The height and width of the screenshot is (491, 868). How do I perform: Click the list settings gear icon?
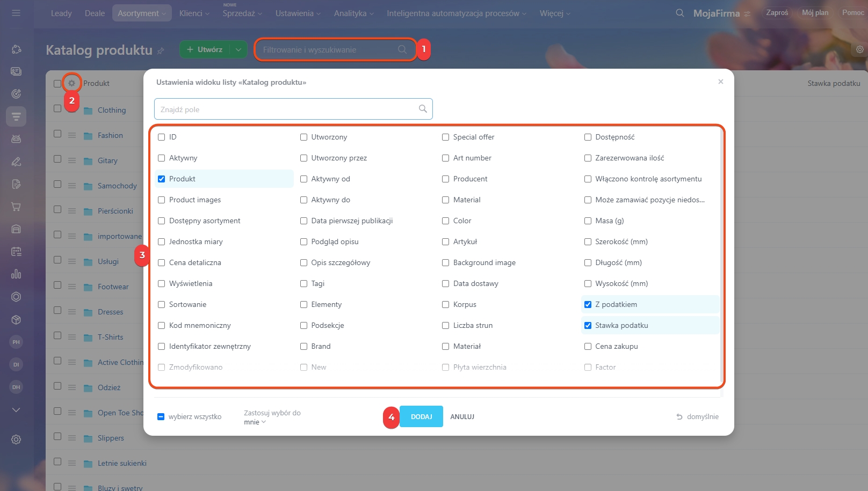point(71,83)
